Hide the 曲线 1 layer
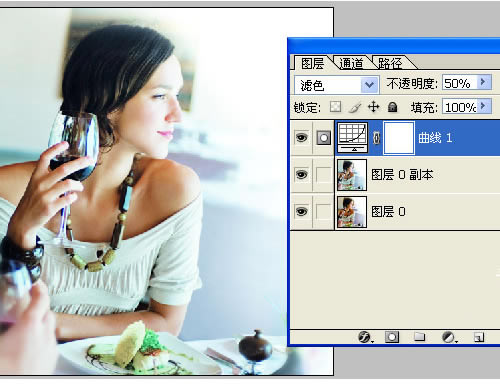This screenshot has height=384, width=500. coord(302,137)
